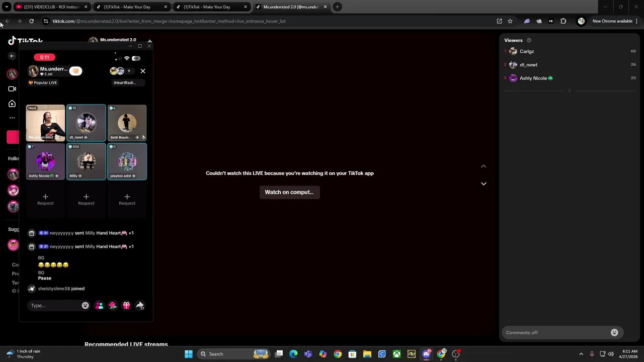Select Ashly Nicole guest tile

(x=45, y=161)
